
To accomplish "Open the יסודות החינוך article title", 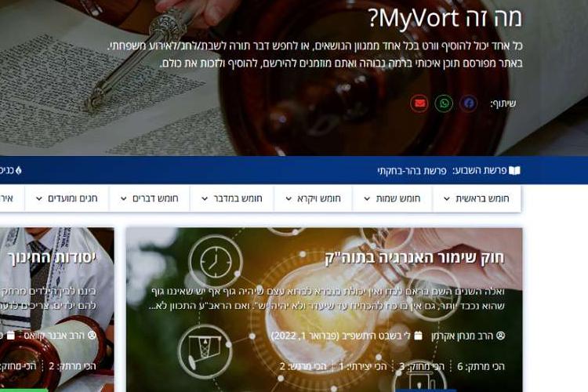I will pos(52,258).
